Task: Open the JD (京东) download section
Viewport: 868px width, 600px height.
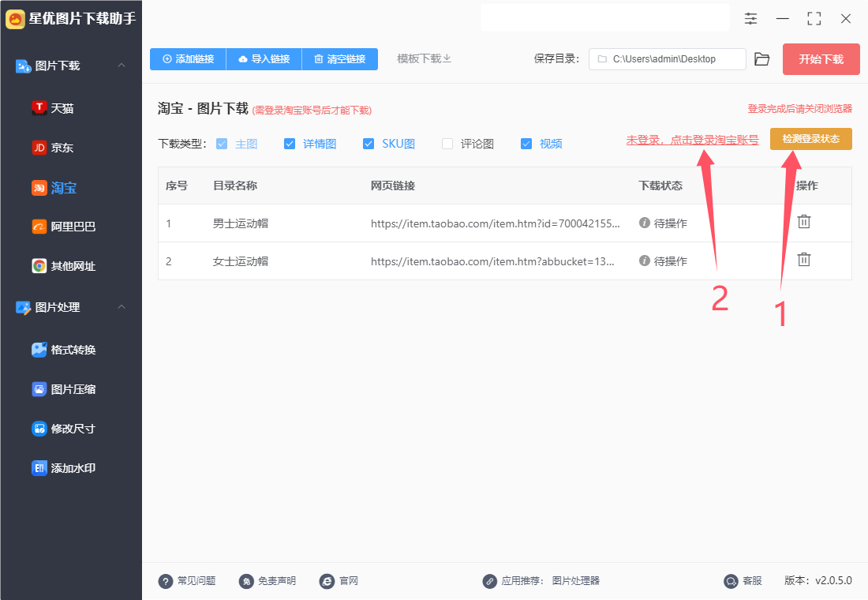Action: [x=53, y=148]
